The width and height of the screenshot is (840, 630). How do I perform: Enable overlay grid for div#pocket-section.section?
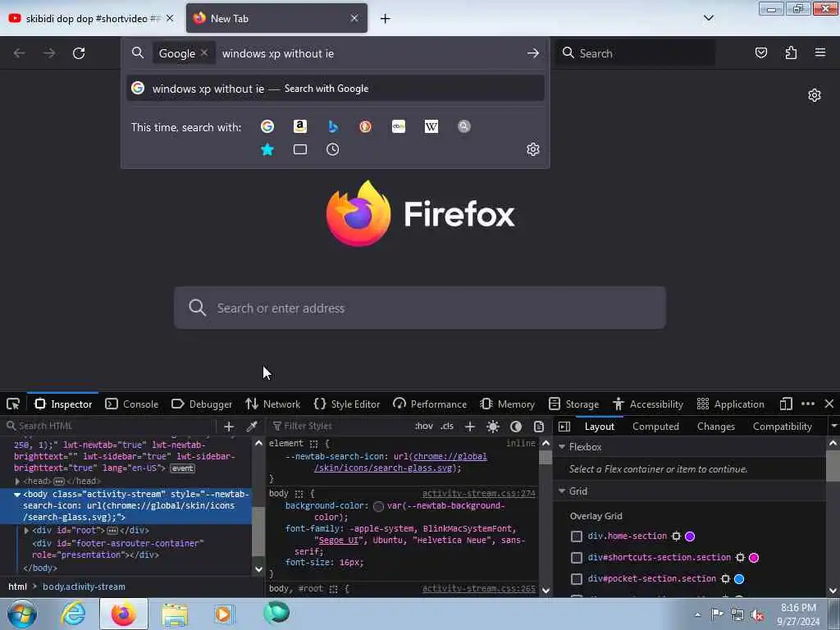click(577, 579)
